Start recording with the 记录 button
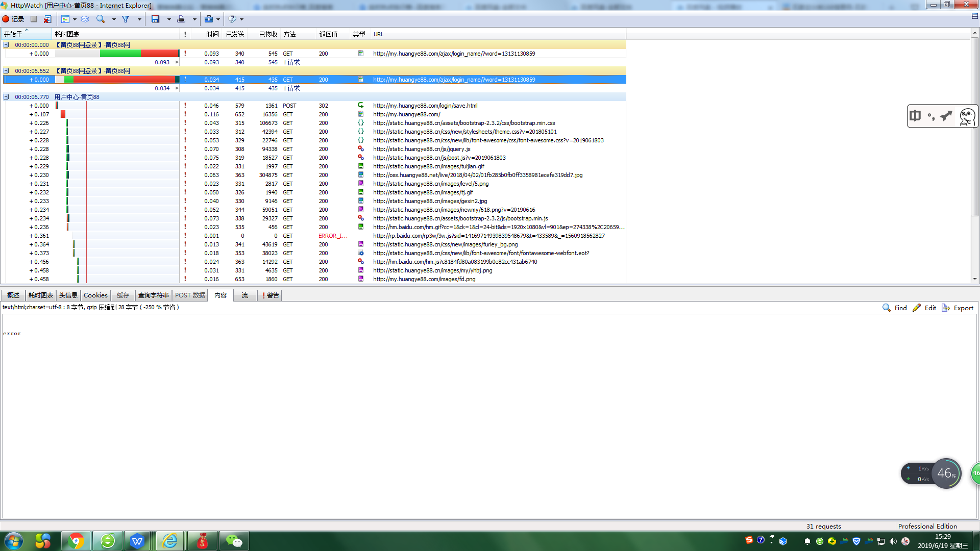The width and height of the screenshot is (980, 551). [13, 19]
